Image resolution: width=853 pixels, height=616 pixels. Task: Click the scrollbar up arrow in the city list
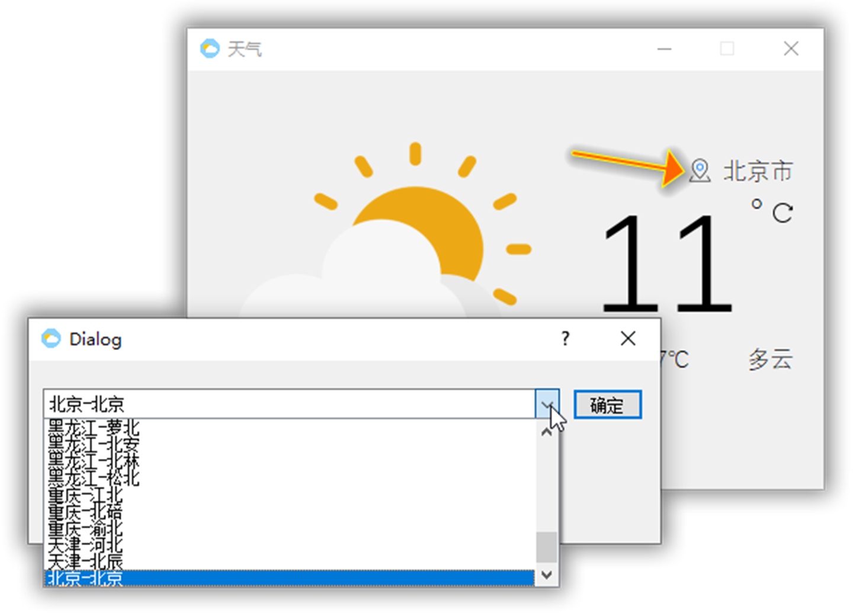[x=546, y=432]
